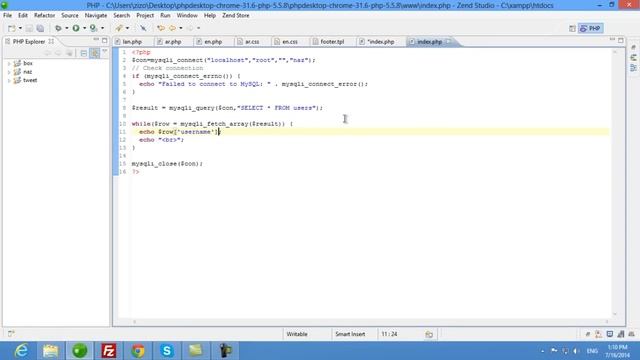Open the Search toolbar dropdown arrow
This screenshot has width=640, height=360.
[x=127, y=28]
